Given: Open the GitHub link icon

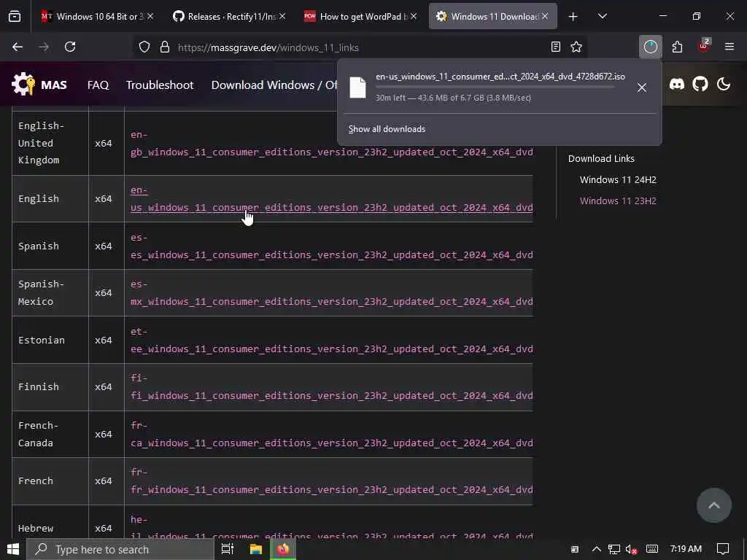Looking at the screenshot, I should tap(700, 85).
